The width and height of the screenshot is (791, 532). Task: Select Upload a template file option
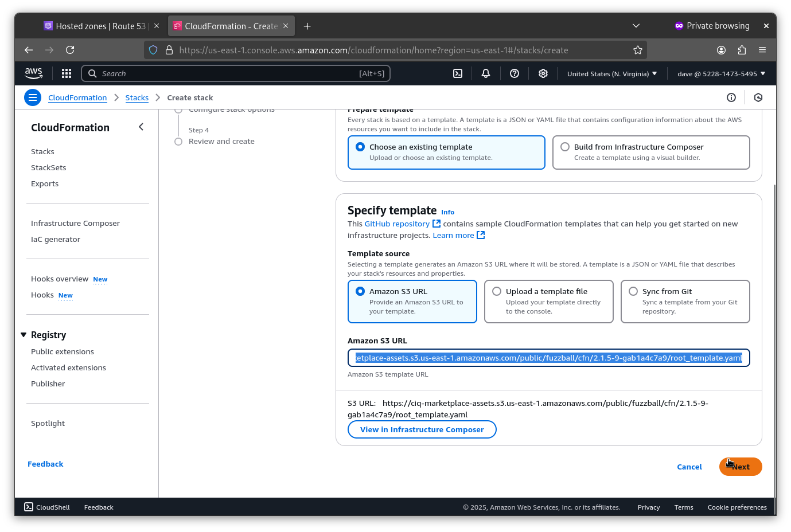pyautogui.click(x=549, y=302)
